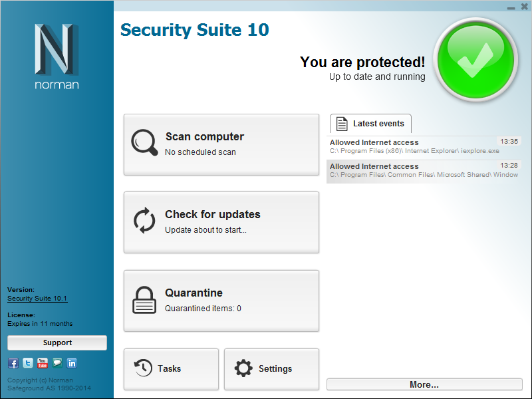The width and height of the screenshot is (532, 399).
Task: Open the Support button
Action: (x=57, y=342)
